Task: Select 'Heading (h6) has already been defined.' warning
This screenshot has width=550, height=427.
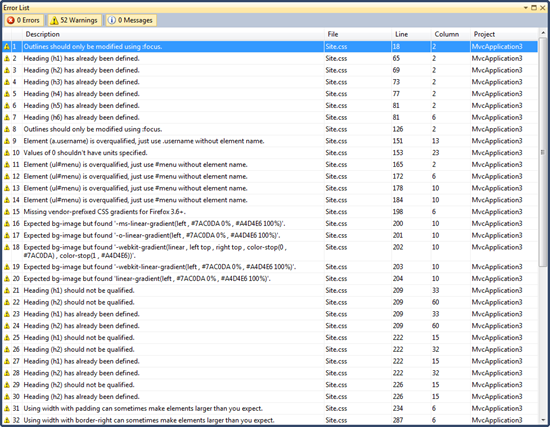Action: click(x=81, y=118)
